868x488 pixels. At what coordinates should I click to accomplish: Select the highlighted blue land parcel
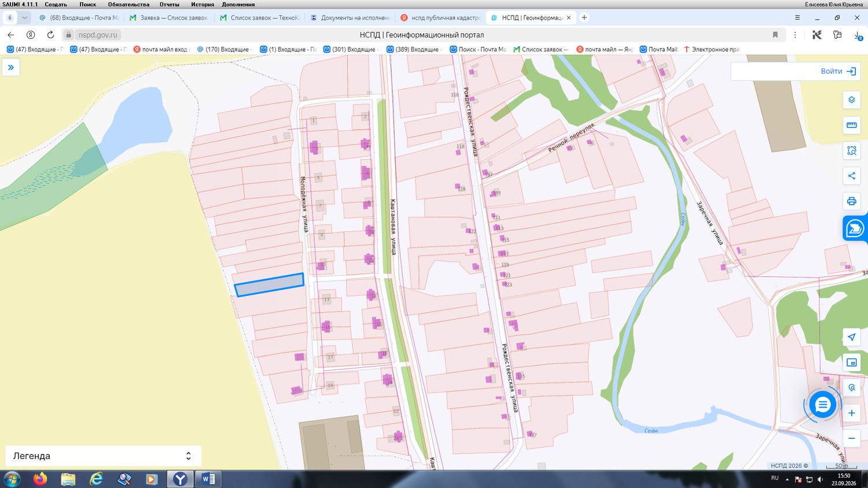(269, 285)
